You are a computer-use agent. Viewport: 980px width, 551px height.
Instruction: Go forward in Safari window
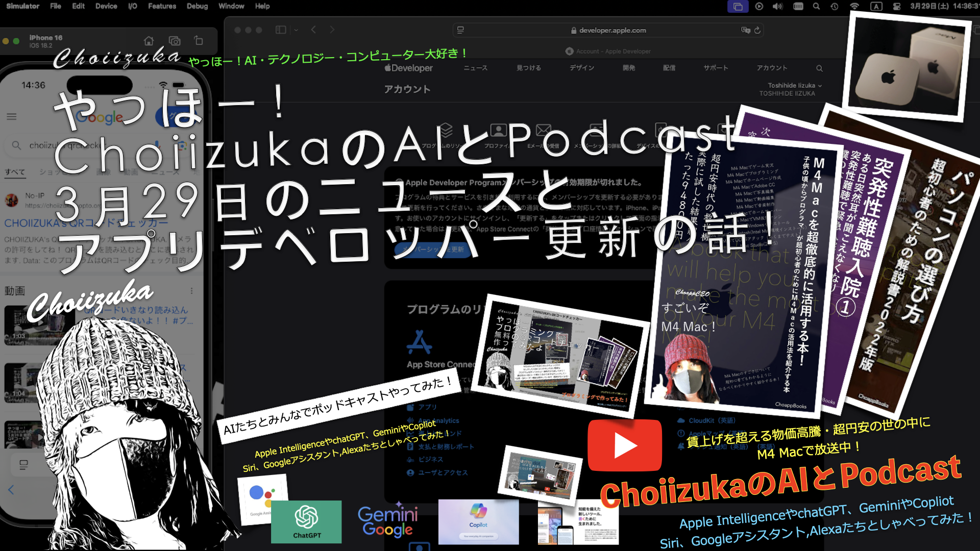tap(332, 30)
